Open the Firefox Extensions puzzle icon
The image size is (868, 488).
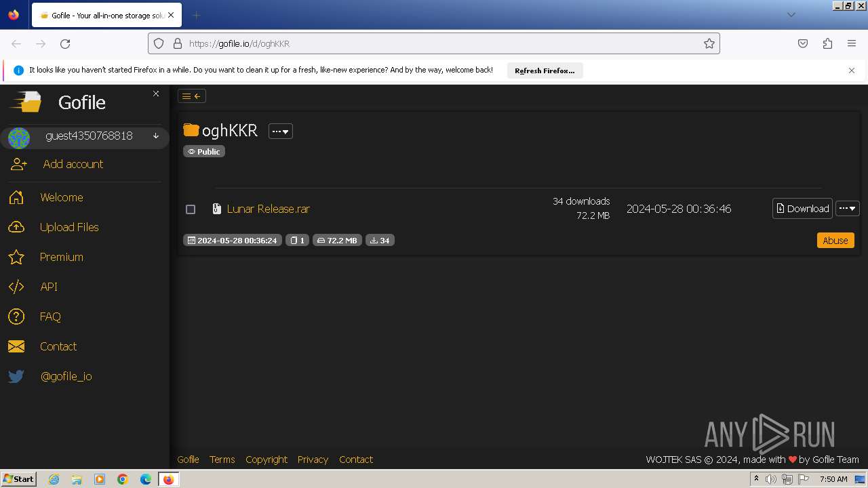[827, 43]
